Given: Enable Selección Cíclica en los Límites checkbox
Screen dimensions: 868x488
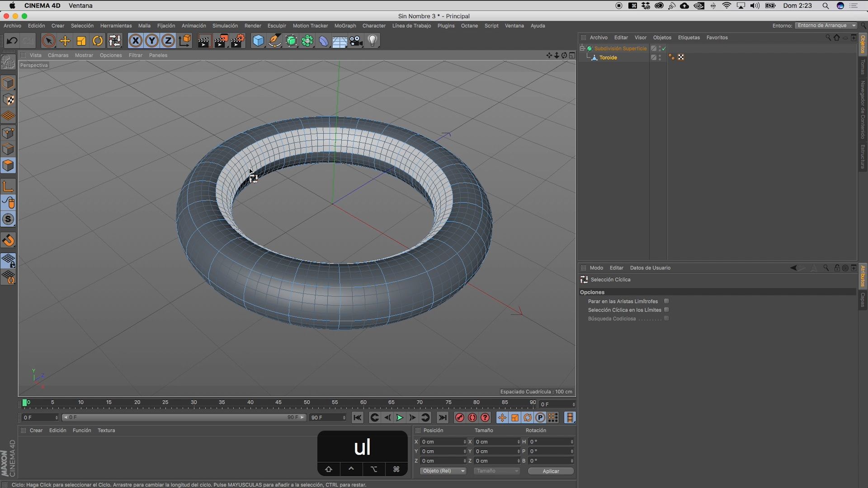Looking at the screenshot, I should tap(666, 310).
